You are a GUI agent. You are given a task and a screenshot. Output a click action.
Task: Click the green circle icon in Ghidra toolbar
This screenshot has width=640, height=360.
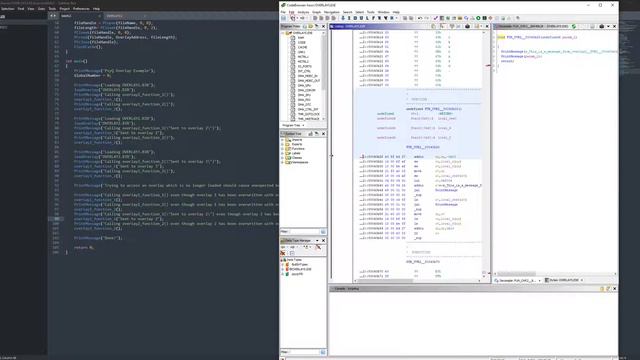(x=478, y=18)
